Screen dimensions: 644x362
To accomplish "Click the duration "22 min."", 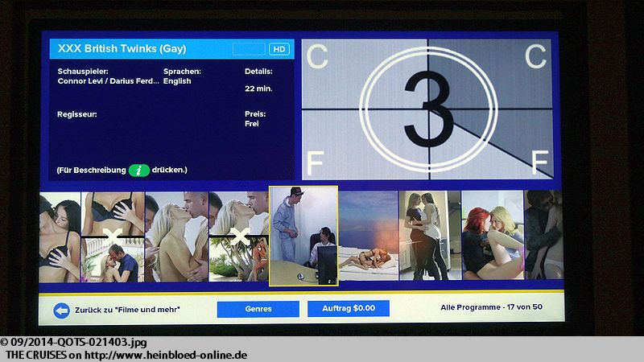I will [258, 88].
